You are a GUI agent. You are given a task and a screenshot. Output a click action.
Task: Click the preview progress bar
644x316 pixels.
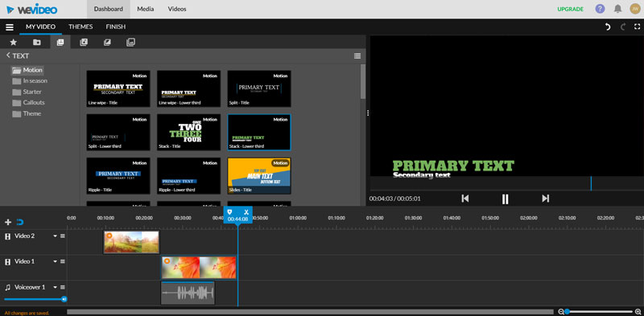coord(507,183)
